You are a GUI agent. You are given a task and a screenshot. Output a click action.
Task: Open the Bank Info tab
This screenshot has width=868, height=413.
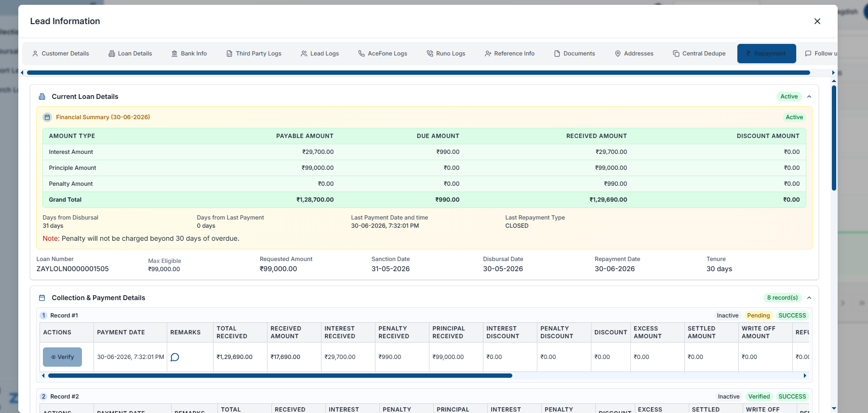(189, 54)
